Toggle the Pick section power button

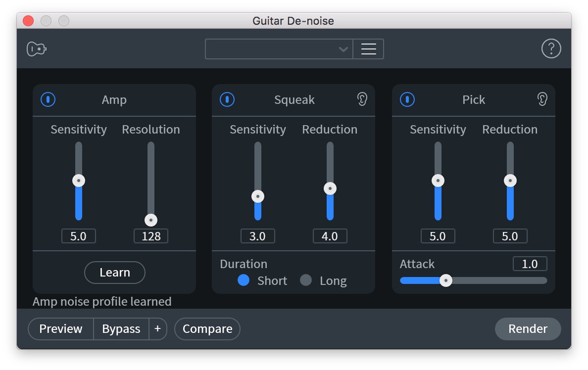coord(407,100)
